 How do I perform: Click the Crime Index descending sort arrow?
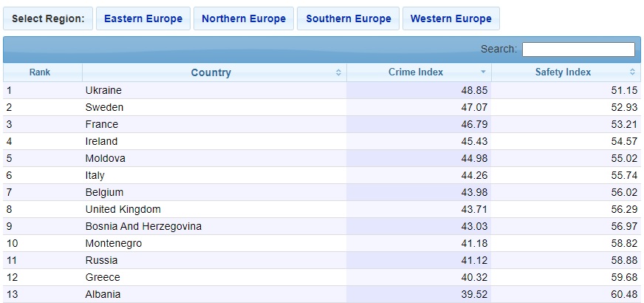pyautogui.click(x=483, y=72)
